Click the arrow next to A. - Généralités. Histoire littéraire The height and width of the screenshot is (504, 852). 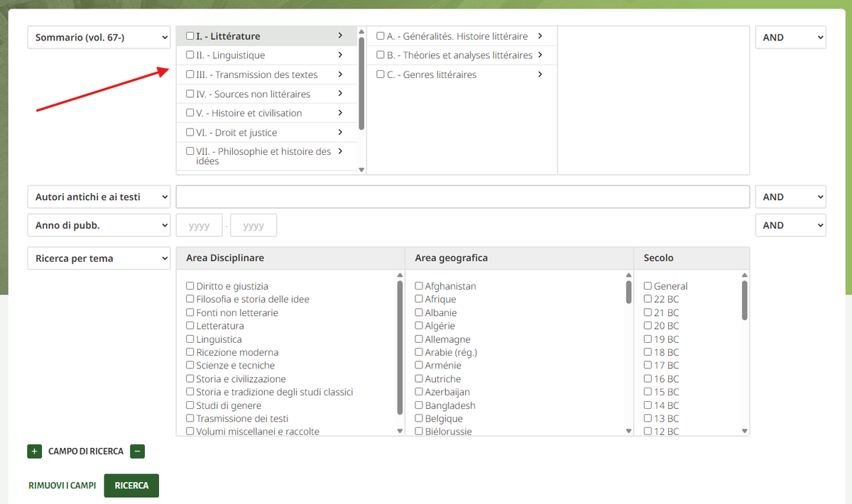(x=540, y=35)
